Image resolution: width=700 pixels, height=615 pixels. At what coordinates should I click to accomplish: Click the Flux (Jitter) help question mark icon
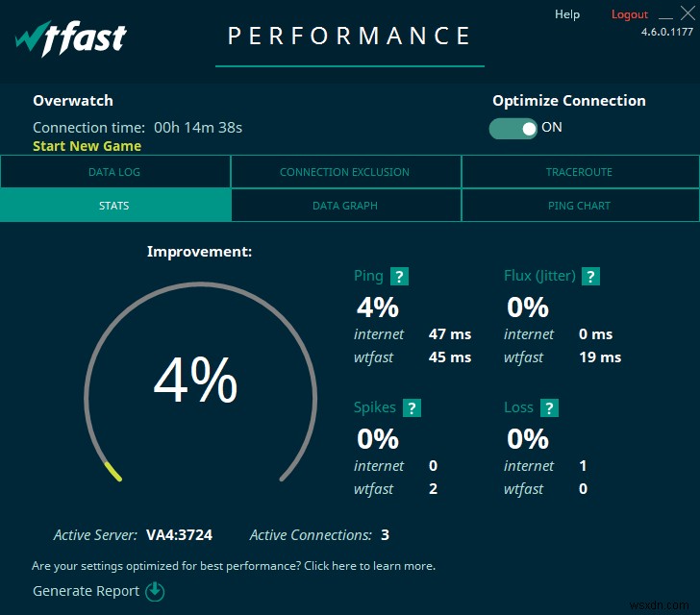[x=590, y=277]
